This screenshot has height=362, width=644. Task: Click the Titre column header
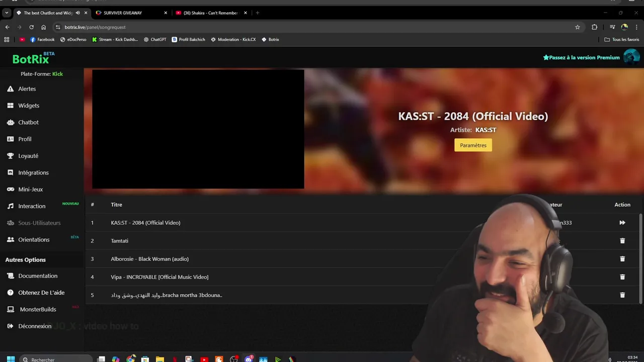117,205
